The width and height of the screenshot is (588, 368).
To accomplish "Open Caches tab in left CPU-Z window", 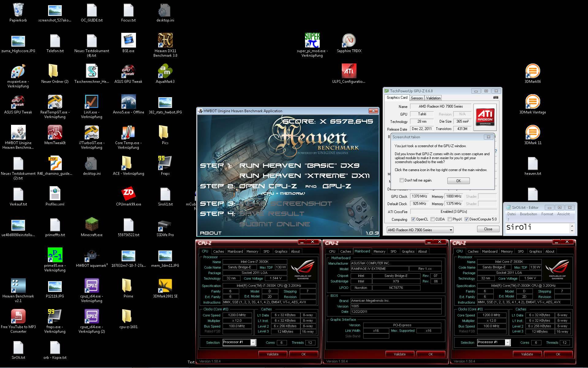I will pyautogui.click(x=218, y=251).
